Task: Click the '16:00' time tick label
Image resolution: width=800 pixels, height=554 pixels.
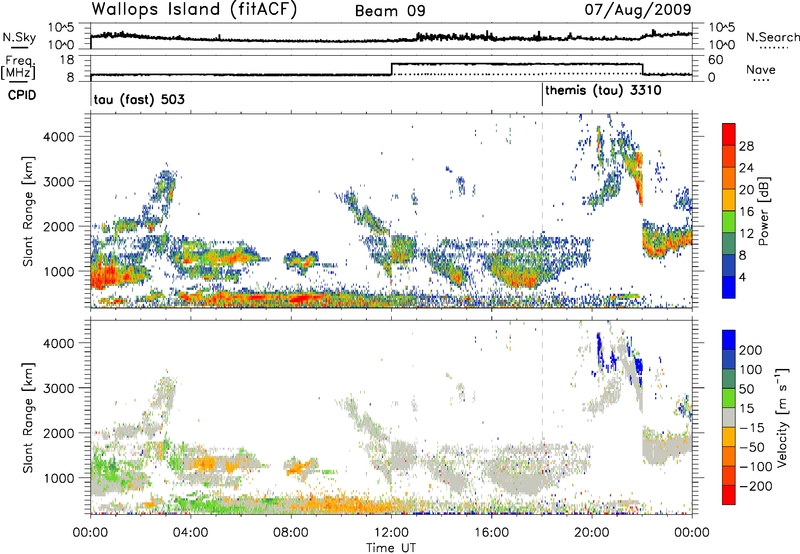Action: [491, 533]
